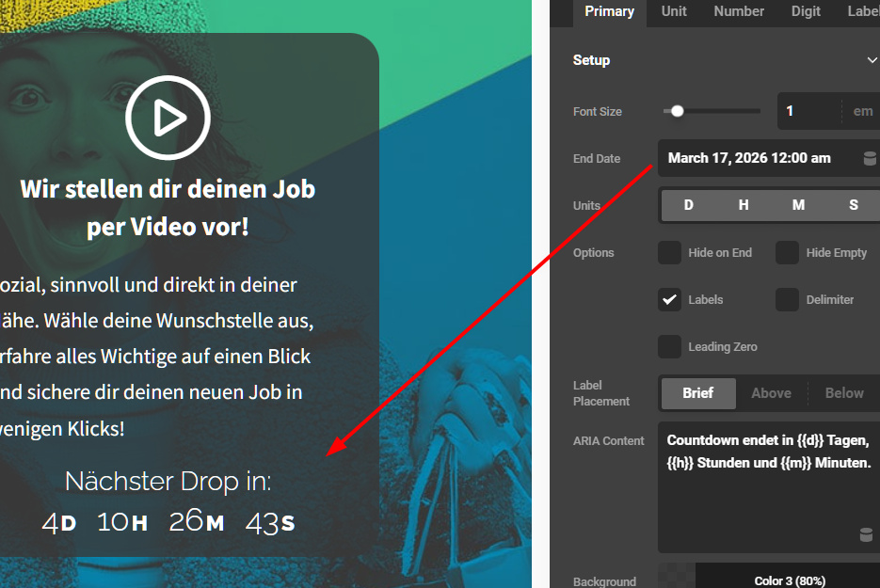Set label placement to Above

click(771, 393)
